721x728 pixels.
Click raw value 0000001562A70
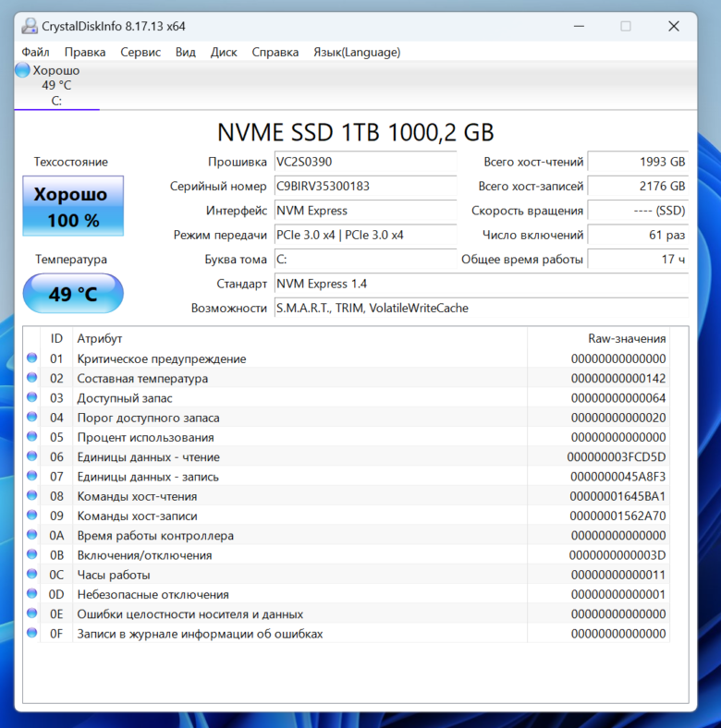[617, 516]
